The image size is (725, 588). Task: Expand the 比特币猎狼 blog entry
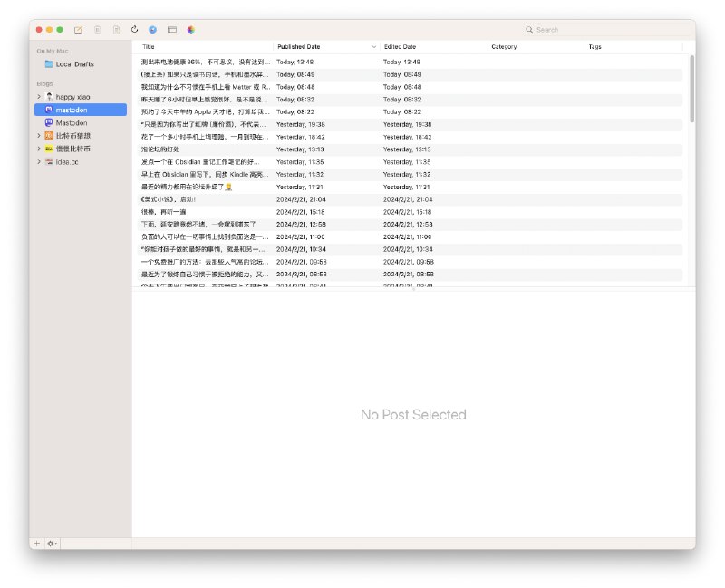pos(38,135)
